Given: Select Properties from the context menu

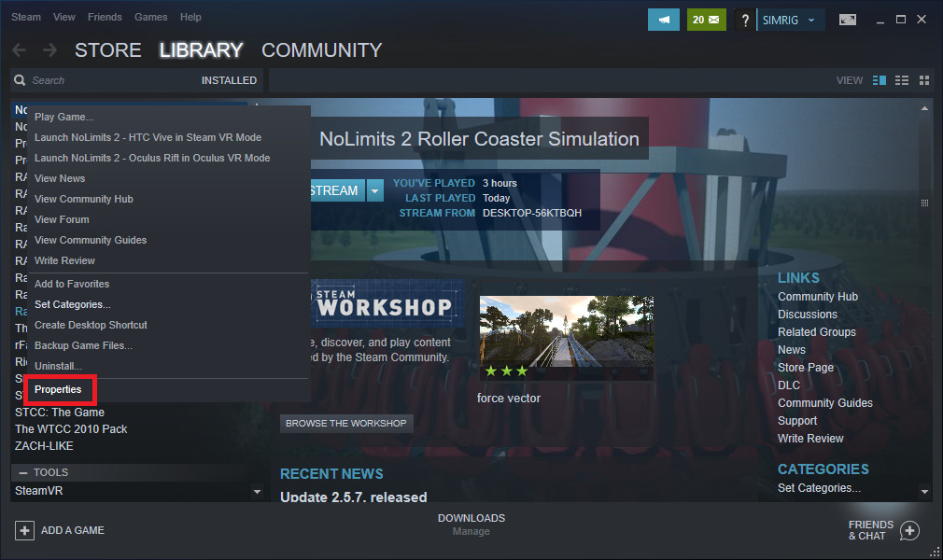Looking at the screenshot, I should coord(58,389).
